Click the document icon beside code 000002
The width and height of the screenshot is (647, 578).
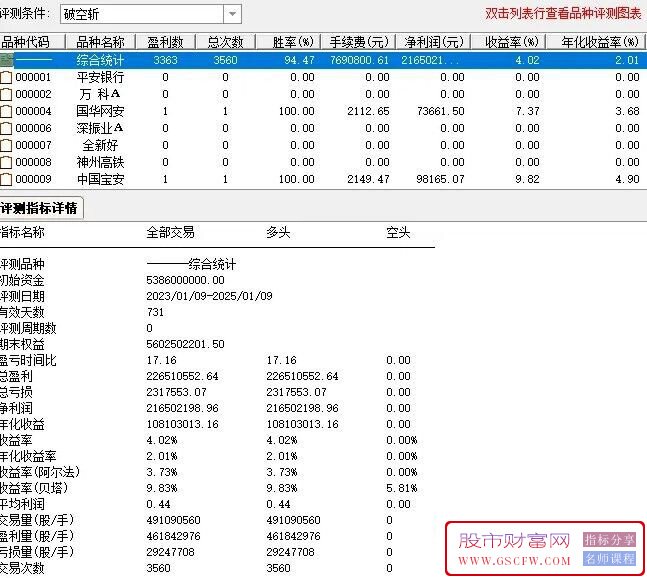(7, 94)
